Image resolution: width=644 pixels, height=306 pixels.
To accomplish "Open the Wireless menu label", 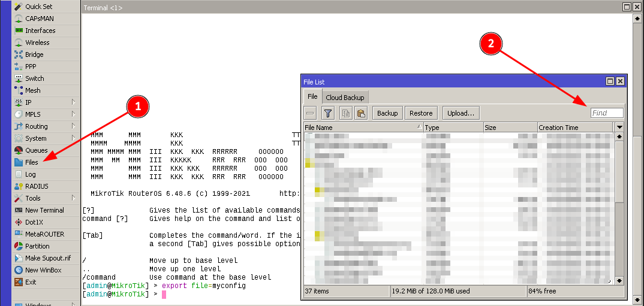I will click(x=37, y=43).
